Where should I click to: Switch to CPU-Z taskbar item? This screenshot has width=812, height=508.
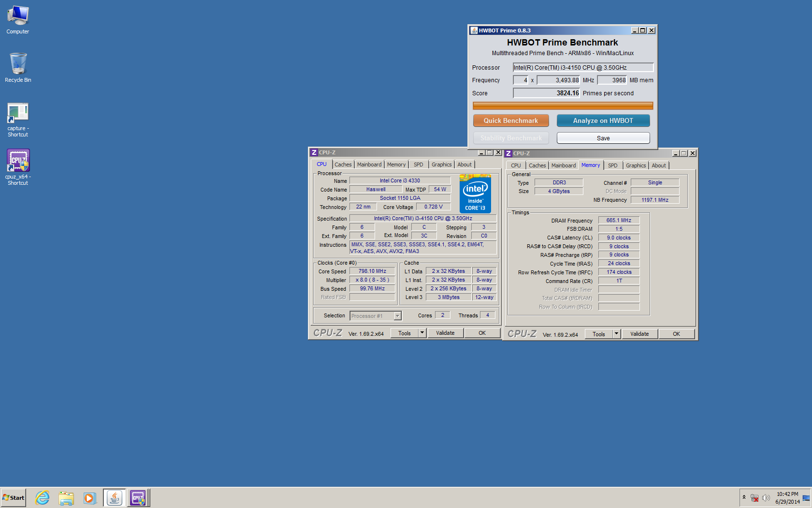coord(138,498)
